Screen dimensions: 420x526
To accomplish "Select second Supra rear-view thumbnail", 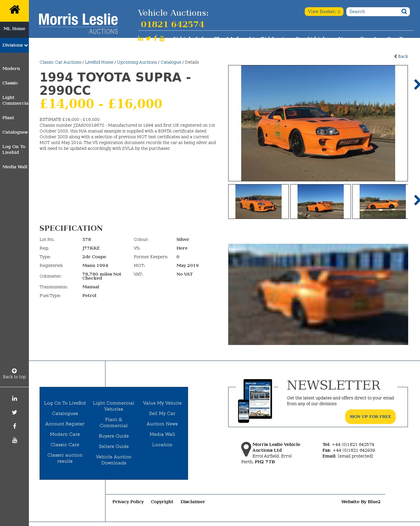I will point(321,202).
